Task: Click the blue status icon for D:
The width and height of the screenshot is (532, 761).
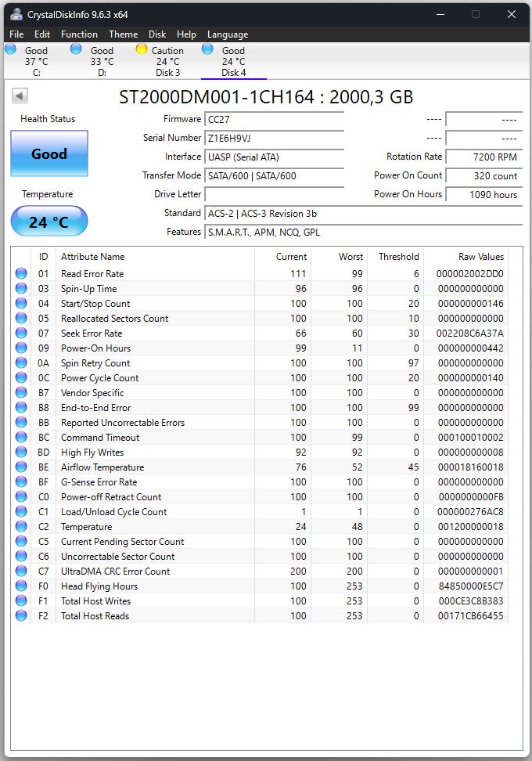Action: (76, 49)
